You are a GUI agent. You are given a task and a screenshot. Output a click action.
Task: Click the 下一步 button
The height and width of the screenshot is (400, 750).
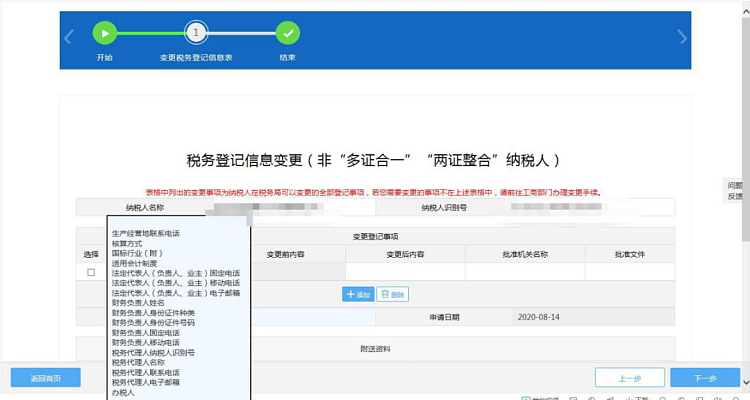pos(705,378)
